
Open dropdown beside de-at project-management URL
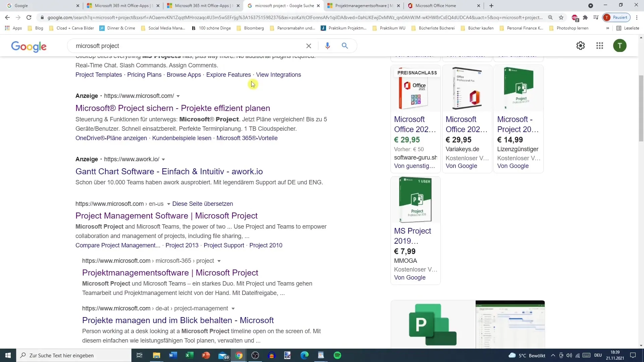[233, 309]
